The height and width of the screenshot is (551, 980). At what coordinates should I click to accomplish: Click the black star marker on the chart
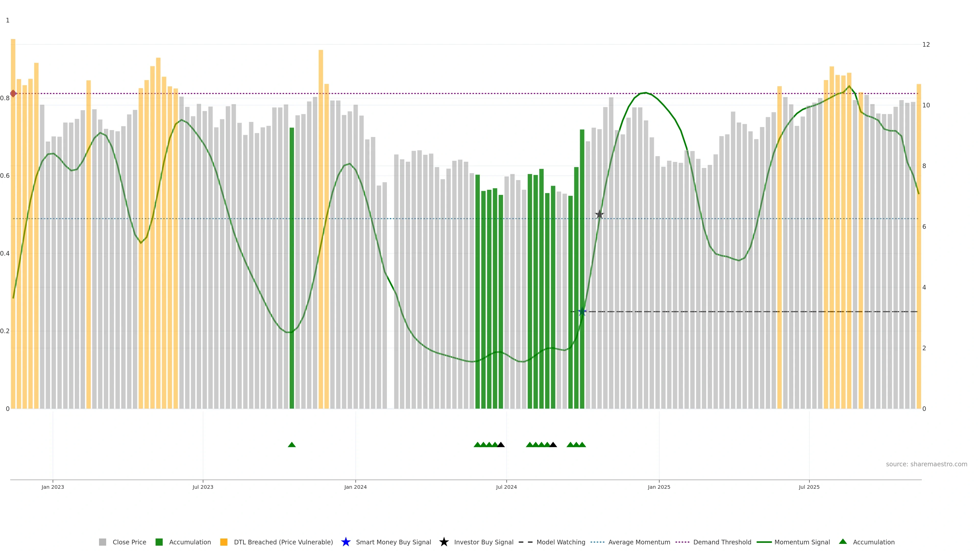pyautogui.click(x=599, y=215)
